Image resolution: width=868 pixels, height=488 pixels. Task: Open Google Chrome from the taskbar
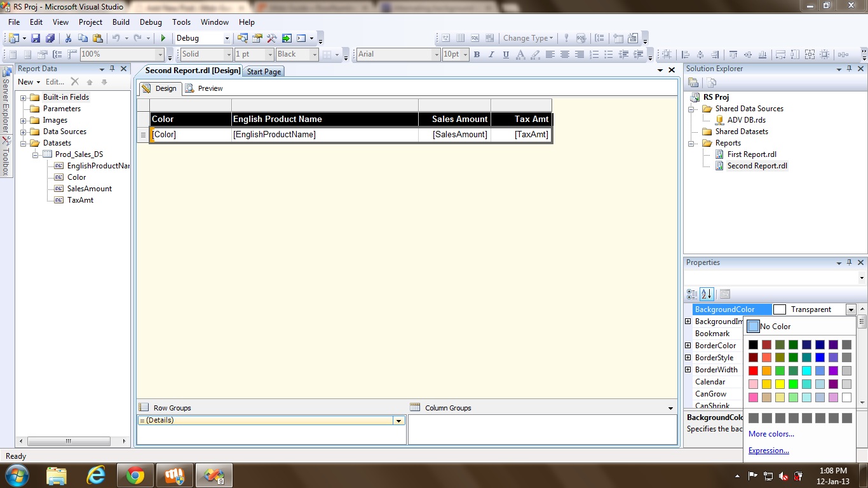135,475
